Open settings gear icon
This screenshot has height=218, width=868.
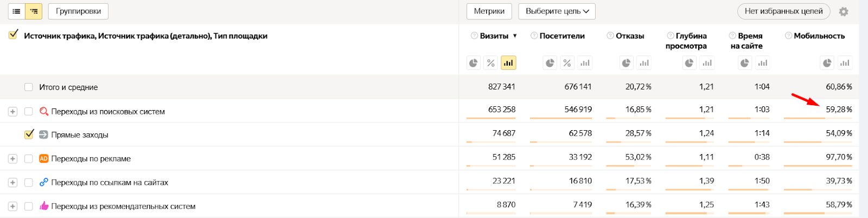click(x=844, y=11)
